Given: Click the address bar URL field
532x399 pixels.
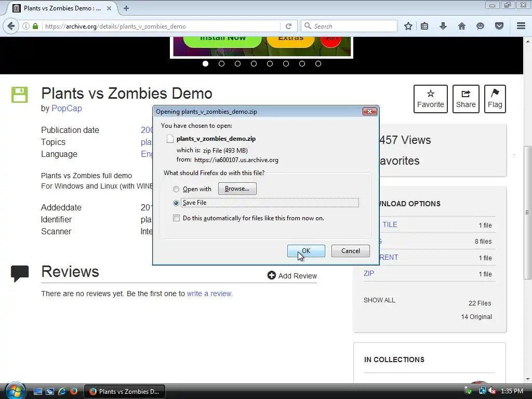Looking at the screenshot, I should click(161, 26).
